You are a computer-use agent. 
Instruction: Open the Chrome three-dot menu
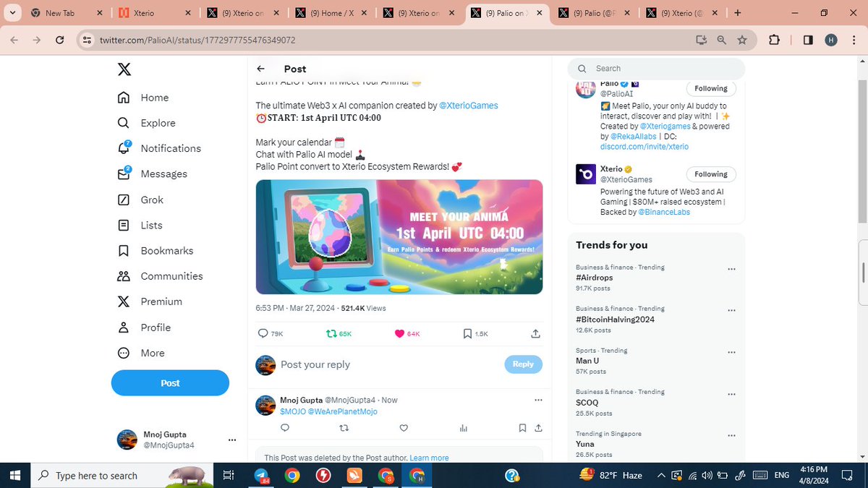[x=854, y=40]
